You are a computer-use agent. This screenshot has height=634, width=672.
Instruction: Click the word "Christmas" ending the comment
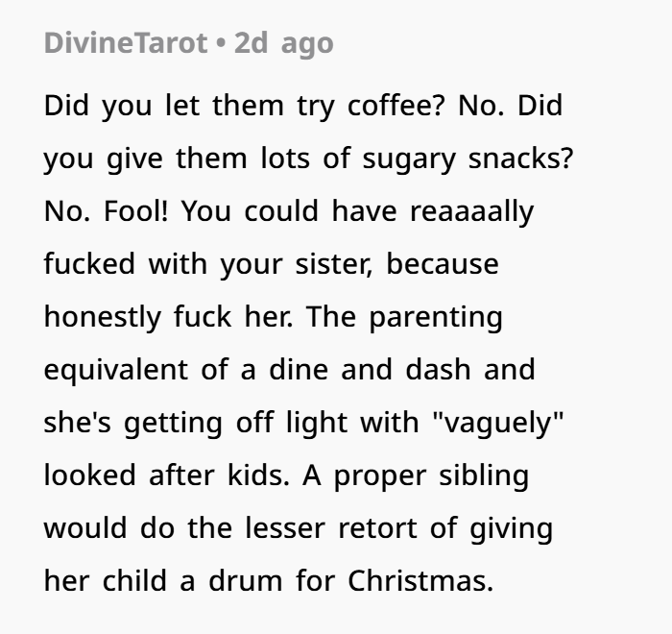420,581
